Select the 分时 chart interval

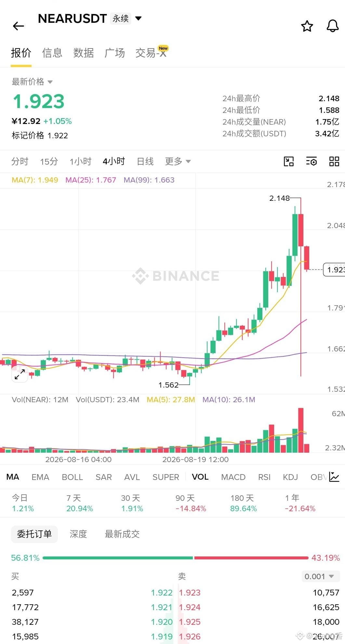click(20, 161)
